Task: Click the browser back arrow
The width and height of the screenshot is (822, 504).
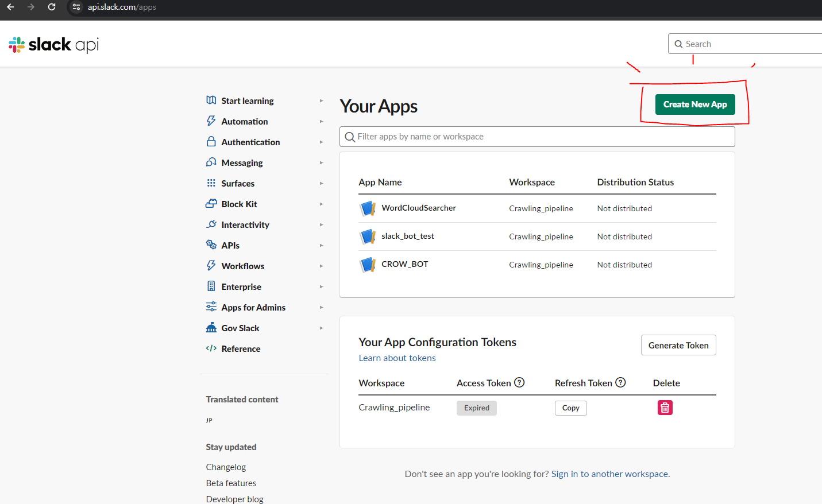Action: click(10, 7)
